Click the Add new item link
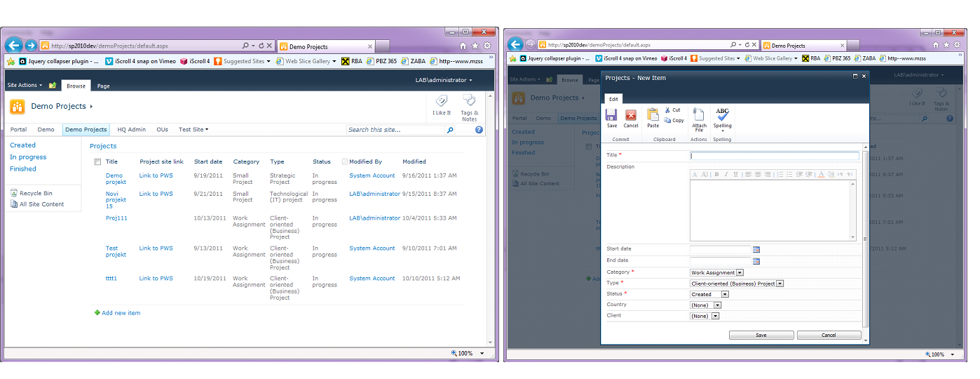This screenshot has height=379, width=980. pos(121,313)
